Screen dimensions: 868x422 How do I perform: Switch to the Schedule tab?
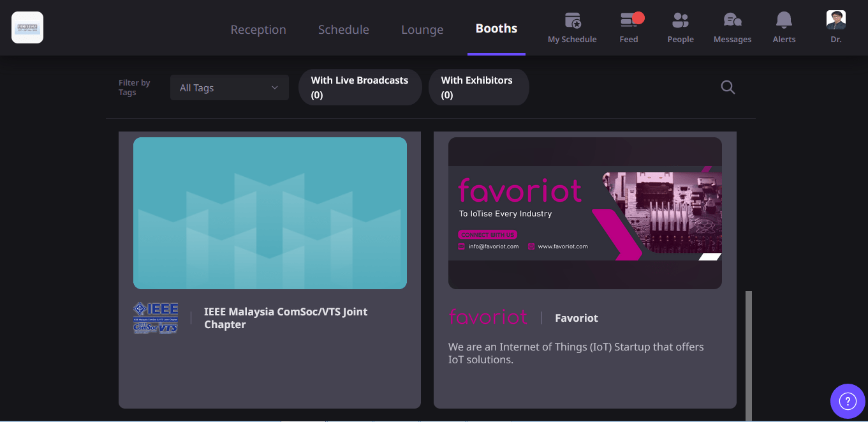point(344,29)
